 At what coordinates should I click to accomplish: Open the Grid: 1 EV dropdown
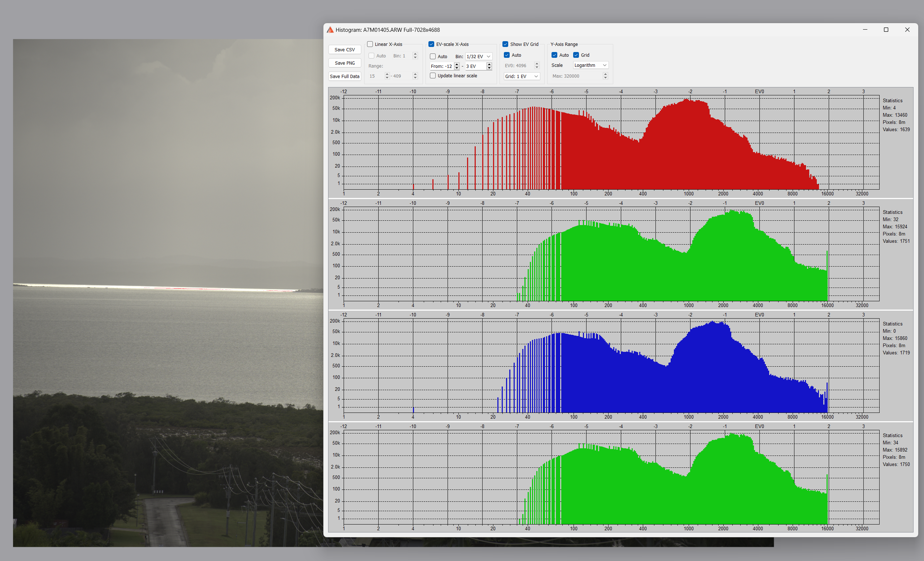522,76
